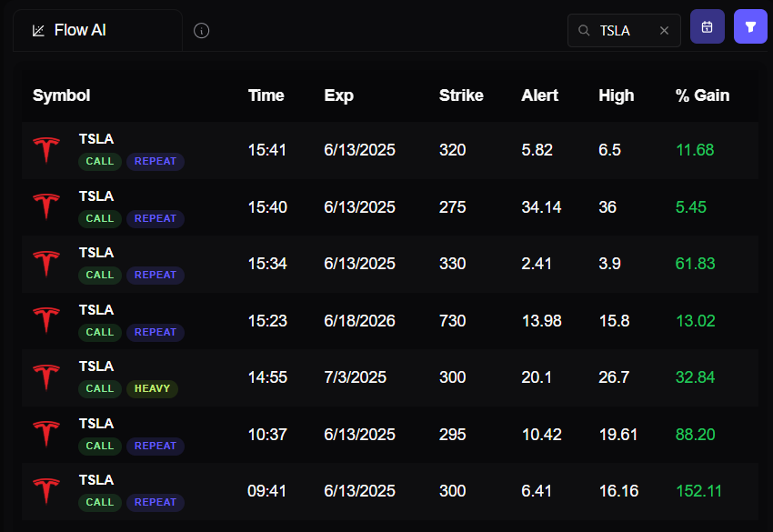Click Tesla logo in 15:23 row
773x532 pixels.
point(46,320)
